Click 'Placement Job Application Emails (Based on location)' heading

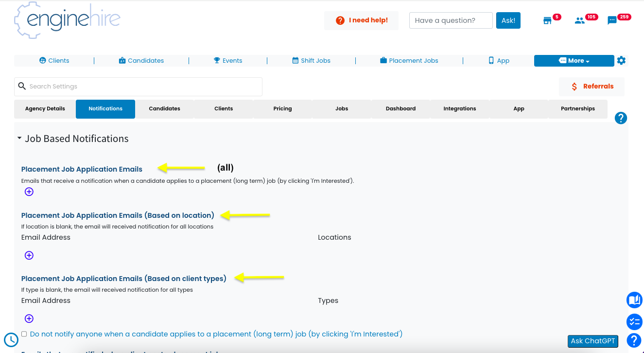[118, 215]
